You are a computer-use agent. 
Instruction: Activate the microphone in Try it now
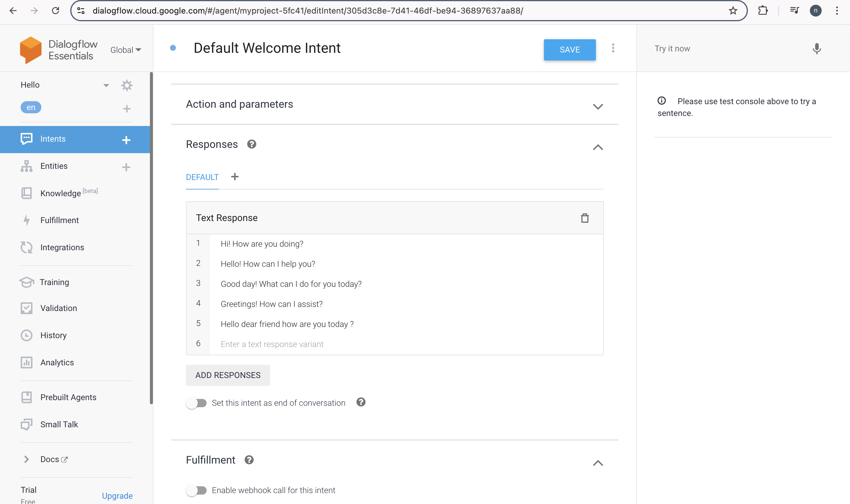tap(817, 49)
